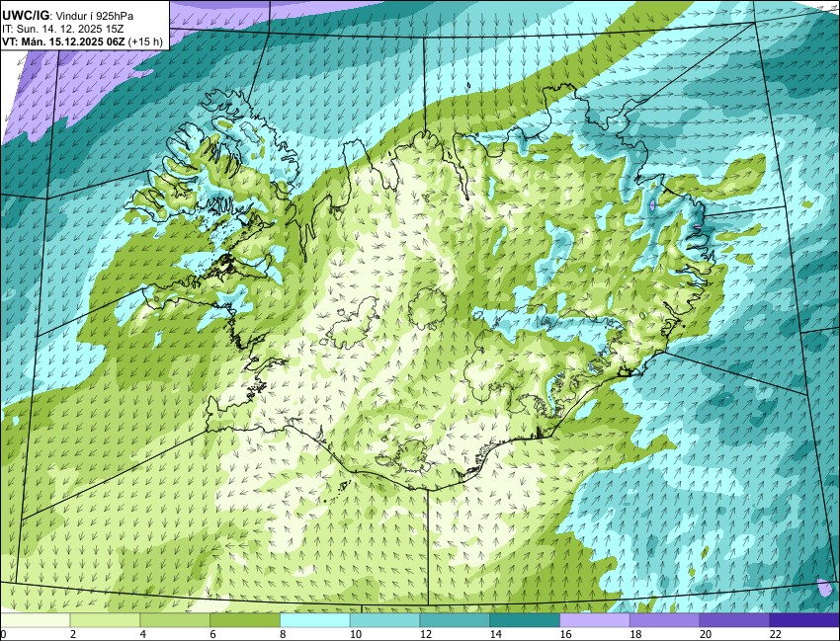Click the pale cyan 8–10 legend swatch
The height and width of the screenshot is (641, 840).
pyautogui.click(x=315, y=620)
